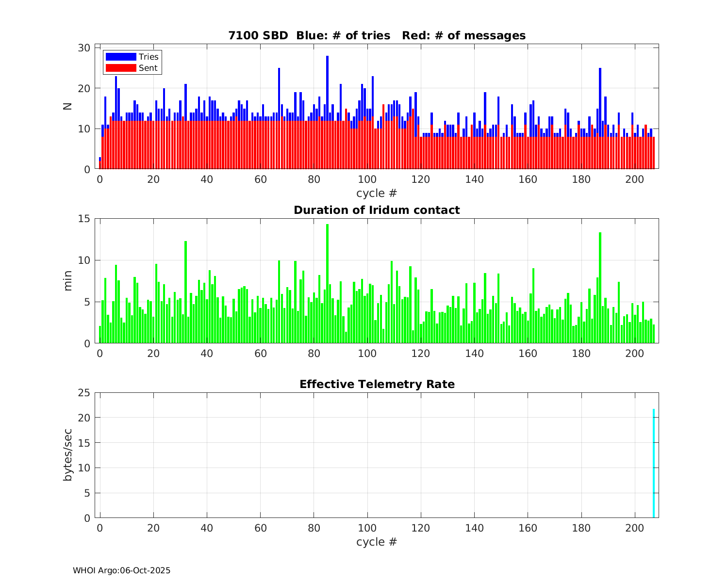Image resolution: width=728 pixels, height=582 pixels.
Task: Click the WHOI Argo date footer text
Action: 121,571
